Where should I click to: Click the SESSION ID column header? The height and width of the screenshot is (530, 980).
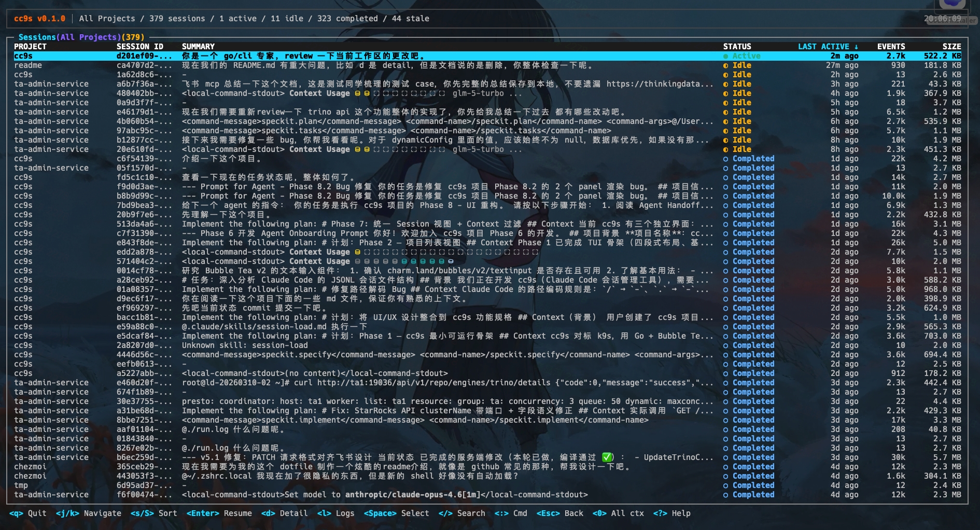(140, 47)
